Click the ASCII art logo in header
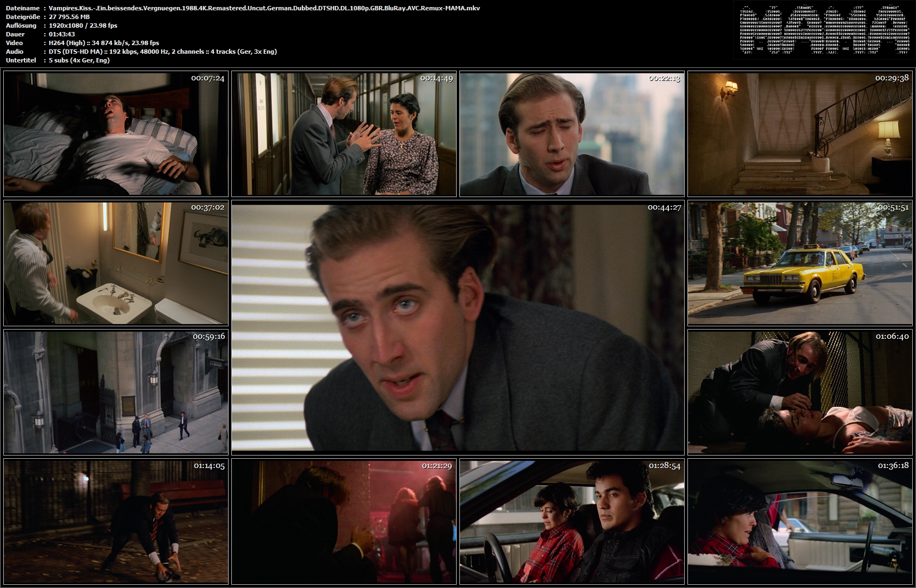This screenshot has width=916, height=588. [x=824, y=30]
